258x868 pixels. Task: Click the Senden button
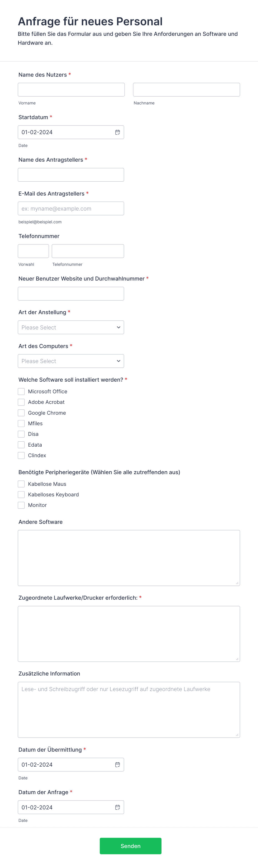tap(130, 846)
